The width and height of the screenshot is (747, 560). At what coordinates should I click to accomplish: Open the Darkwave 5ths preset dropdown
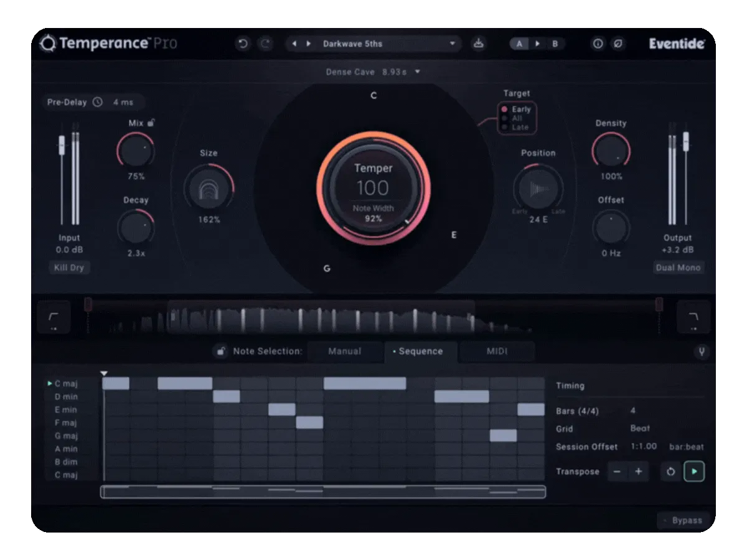[x=389, y=44]
